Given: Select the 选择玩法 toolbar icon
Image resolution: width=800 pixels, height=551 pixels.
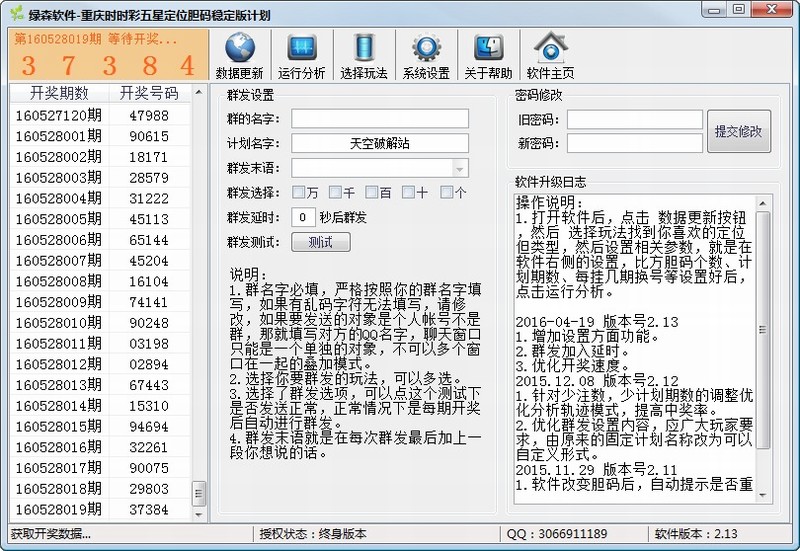Looking at the screenshot, I should point(363,49).
